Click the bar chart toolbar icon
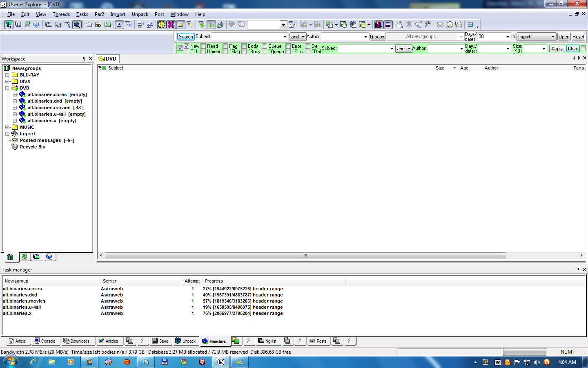Image resolution: width=588 pixels, height=368 pixels. pyautogui.click(x=379, y=25)
